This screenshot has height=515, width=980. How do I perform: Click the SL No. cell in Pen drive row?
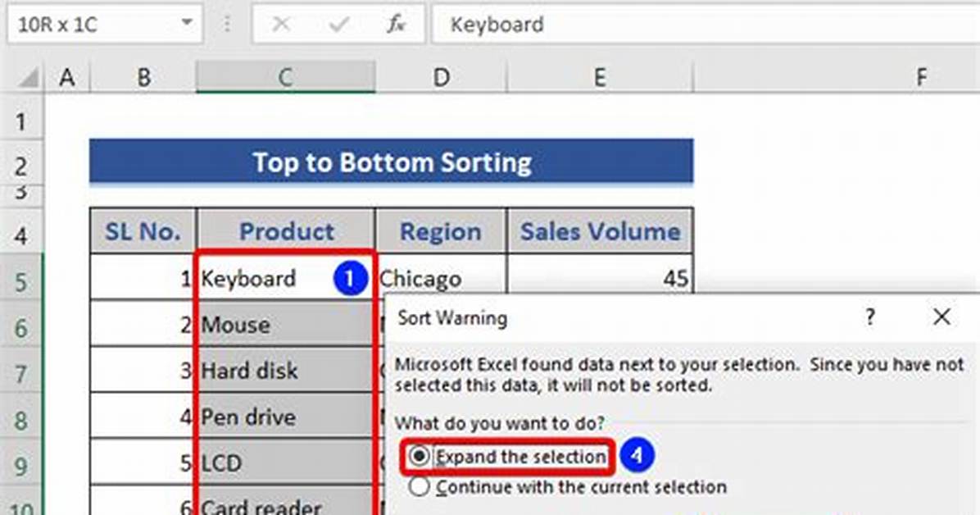(x=143, y=417)
